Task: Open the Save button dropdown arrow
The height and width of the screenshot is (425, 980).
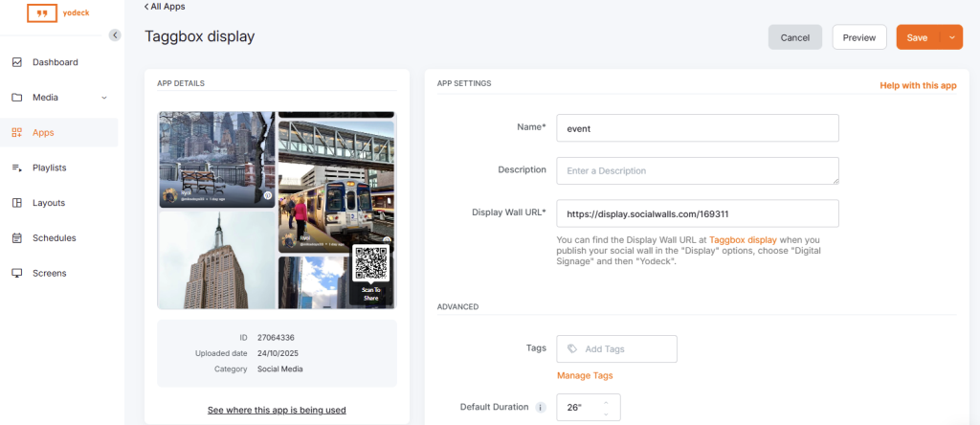Action: [x=951, y=37]
